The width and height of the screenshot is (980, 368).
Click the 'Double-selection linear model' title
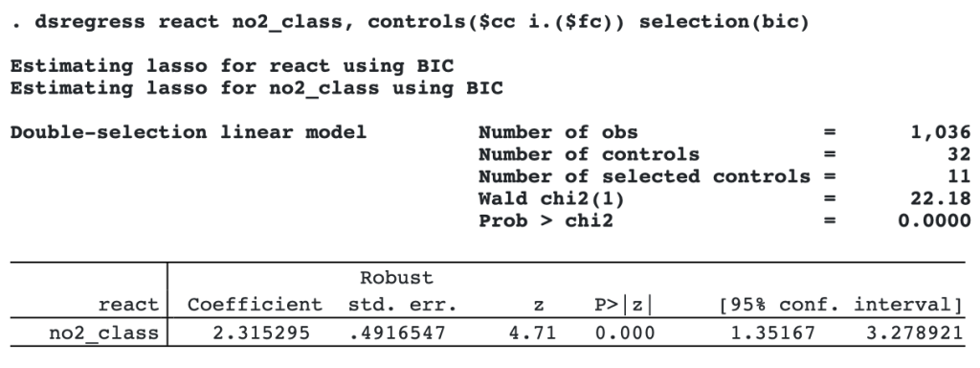click(x=189, y=132)
